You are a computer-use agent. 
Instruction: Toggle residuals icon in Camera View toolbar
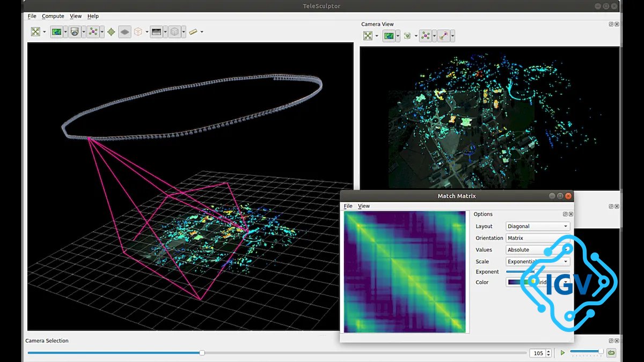tap(444, 35)
